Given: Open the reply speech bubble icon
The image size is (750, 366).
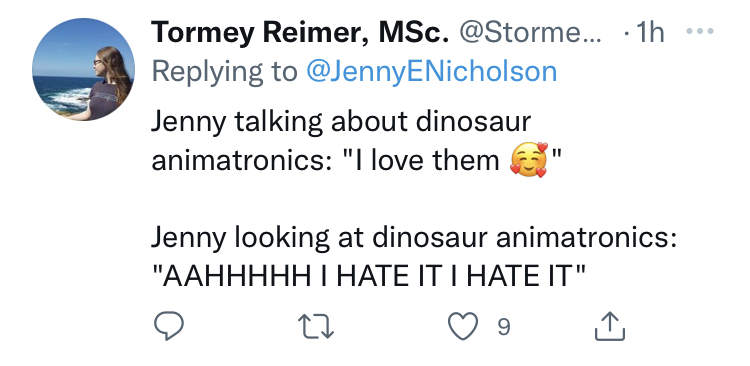Looking at the screenshot, I should point(168,326).
